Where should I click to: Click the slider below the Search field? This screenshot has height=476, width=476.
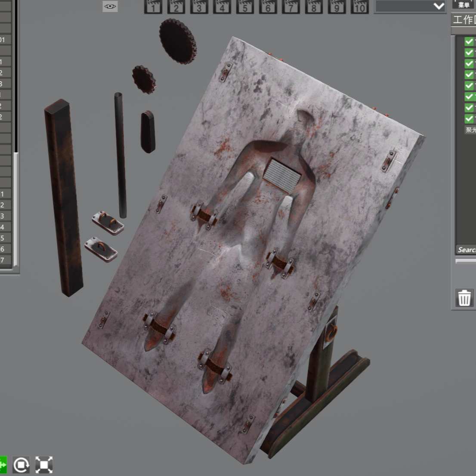tap(466, 261)
